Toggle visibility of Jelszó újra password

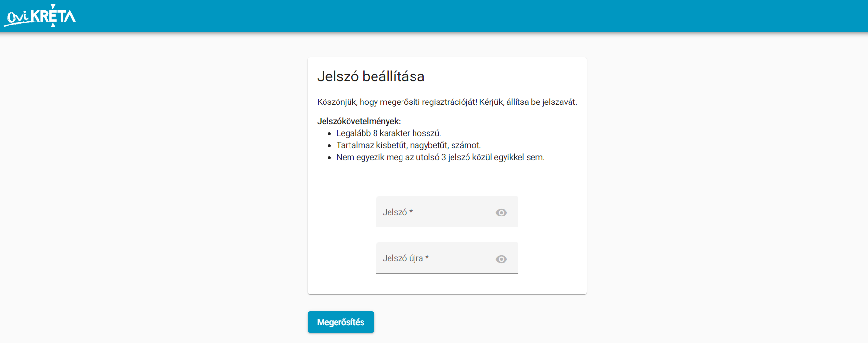[x=501, y=259]
